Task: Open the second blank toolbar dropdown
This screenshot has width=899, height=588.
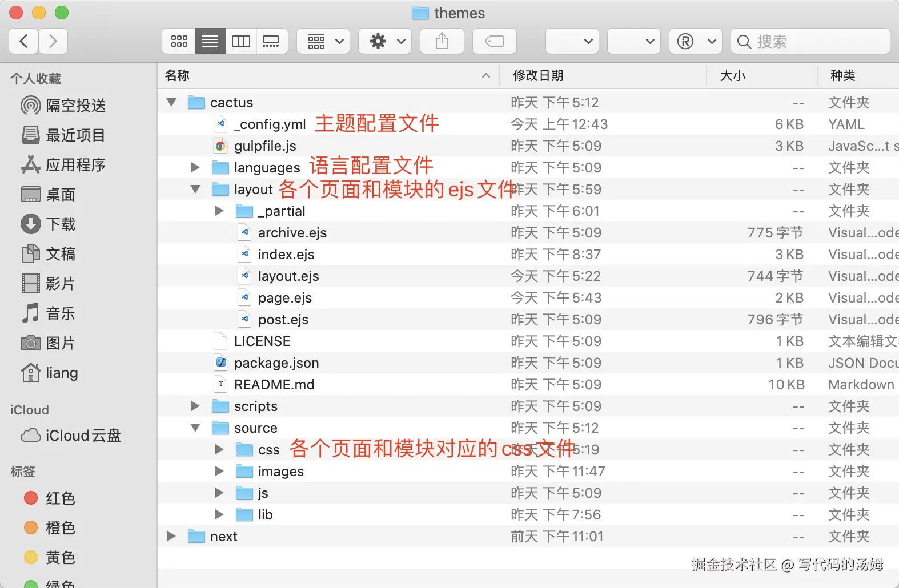Action: pos(634,41)
